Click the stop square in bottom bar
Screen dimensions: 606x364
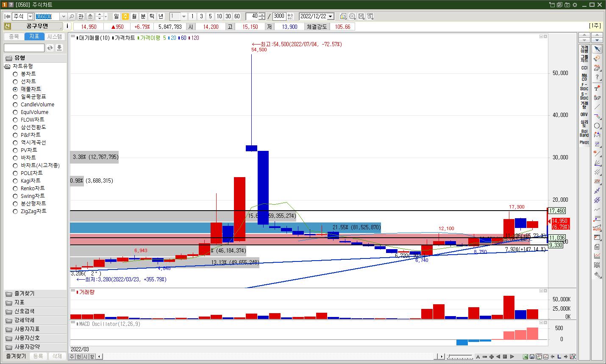coord(505,356)
